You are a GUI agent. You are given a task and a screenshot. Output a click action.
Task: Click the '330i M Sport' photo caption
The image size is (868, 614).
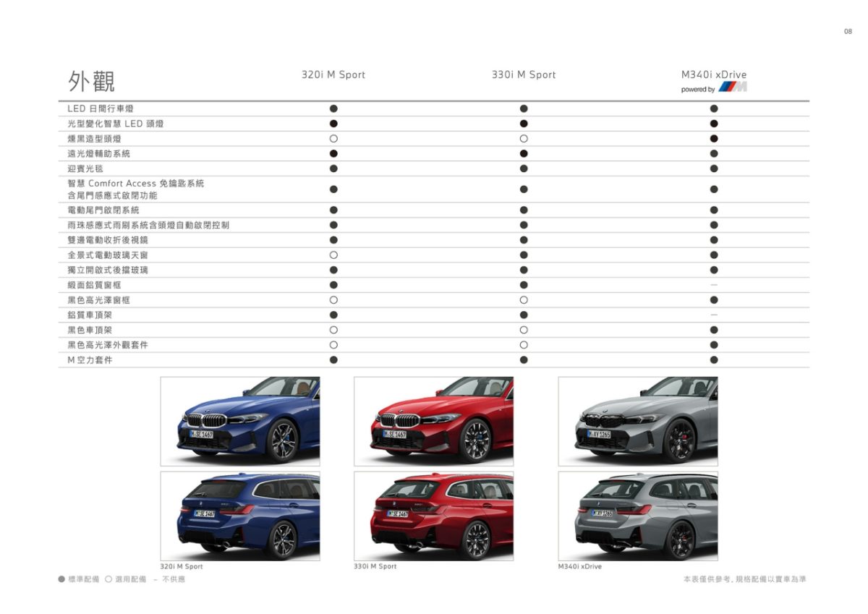coord(375,566)
